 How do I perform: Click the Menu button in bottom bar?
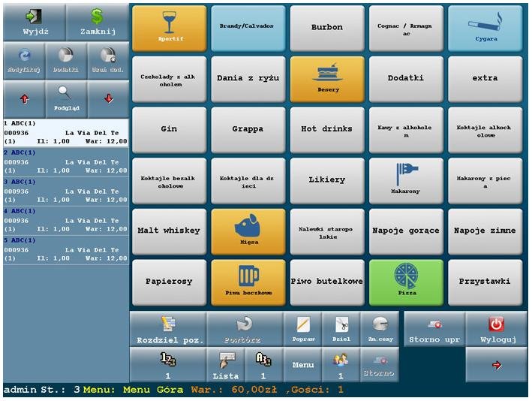(303, 365)
